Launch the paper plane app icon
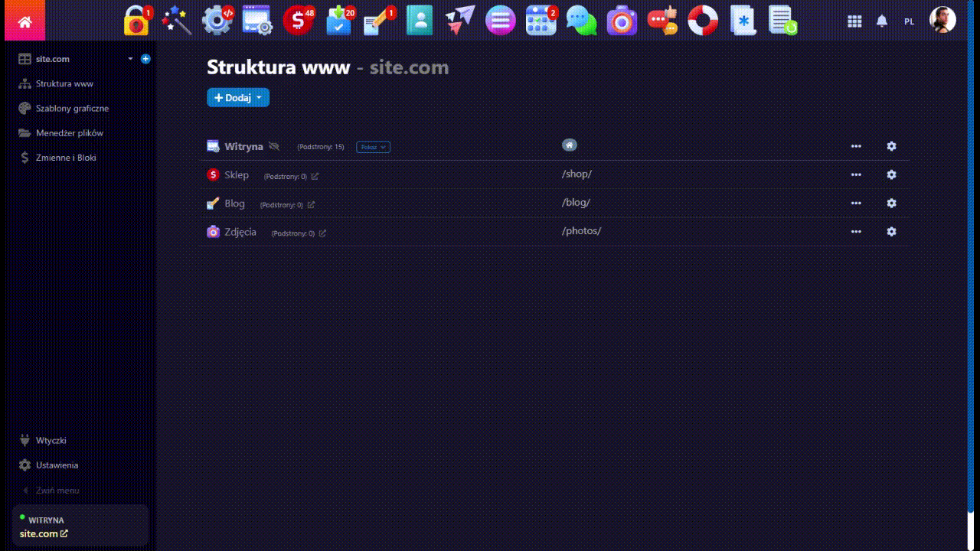This screenshot has height=551, width=980. [459, 21]
